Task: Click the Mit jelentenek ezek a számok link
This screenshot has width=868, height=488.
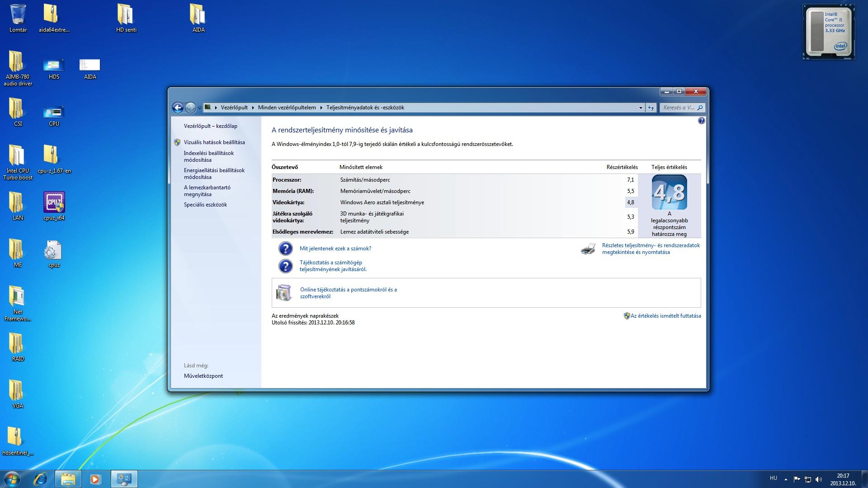Action: 335,249
